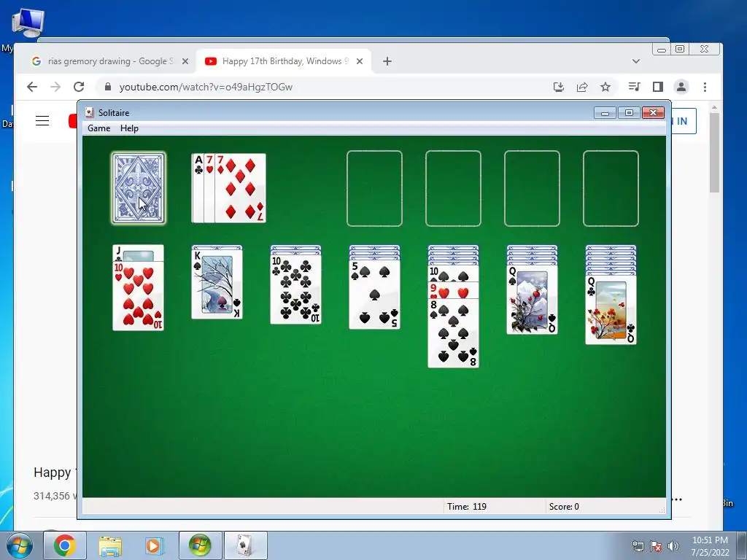Click the Chrome install page icon
Viewport: 747px width, 560px height.
[x=558, y=87]
